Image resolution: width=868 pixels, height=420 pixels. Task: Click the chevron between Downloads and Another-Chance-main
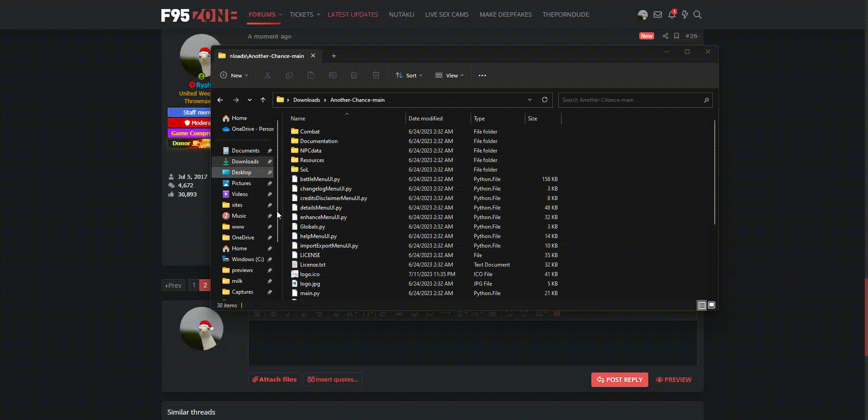click(325, 100)
